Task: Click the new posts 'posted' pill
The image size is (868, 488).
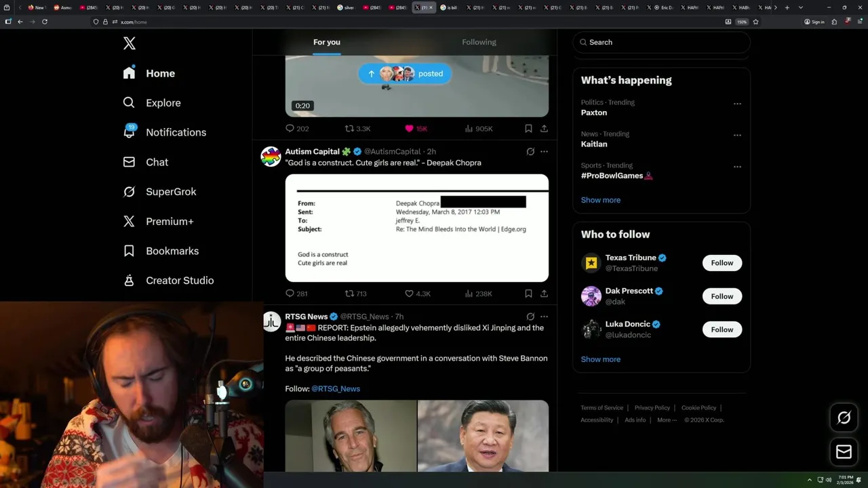Action: coord(405,74)
